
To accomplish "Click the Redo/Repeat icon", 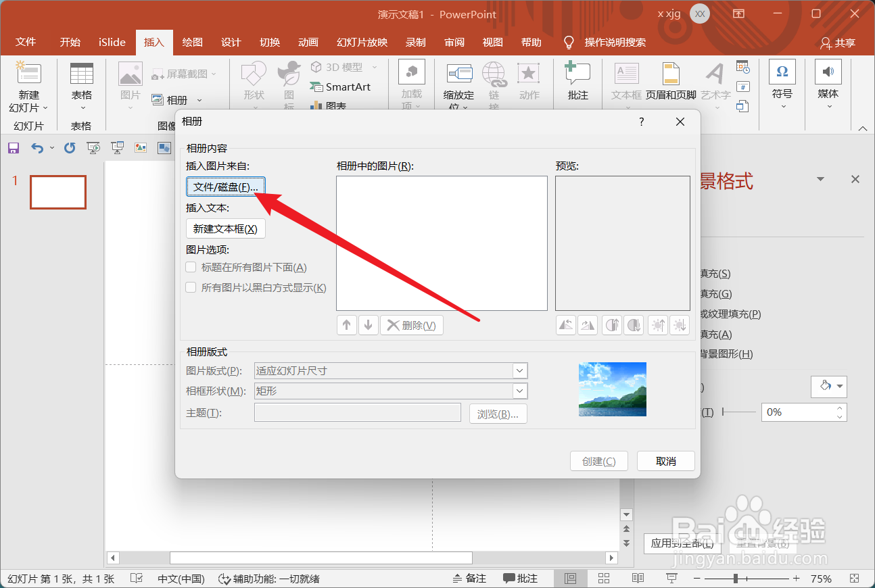I will pos(70,147).
